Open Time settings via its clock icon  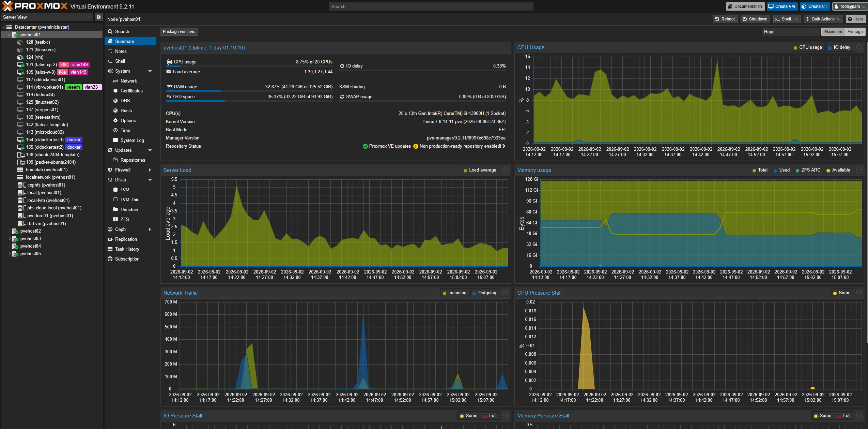pos(115,130)
